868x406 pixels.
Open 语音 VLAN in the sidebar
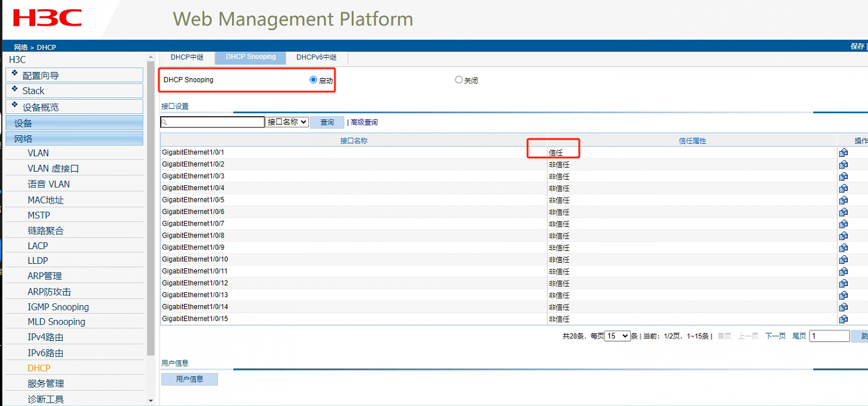49,184
